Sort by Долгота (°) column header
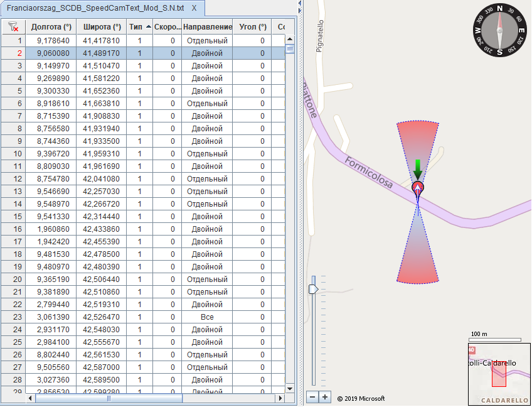Image resolution: width=532 pixels, height=407 pixels. point(51,27)
